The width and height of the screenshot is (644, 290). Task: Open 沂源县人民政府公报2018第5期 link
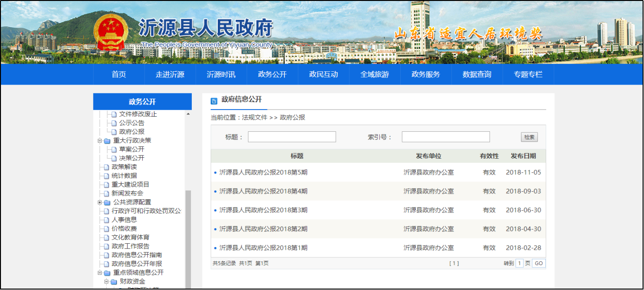263,172
